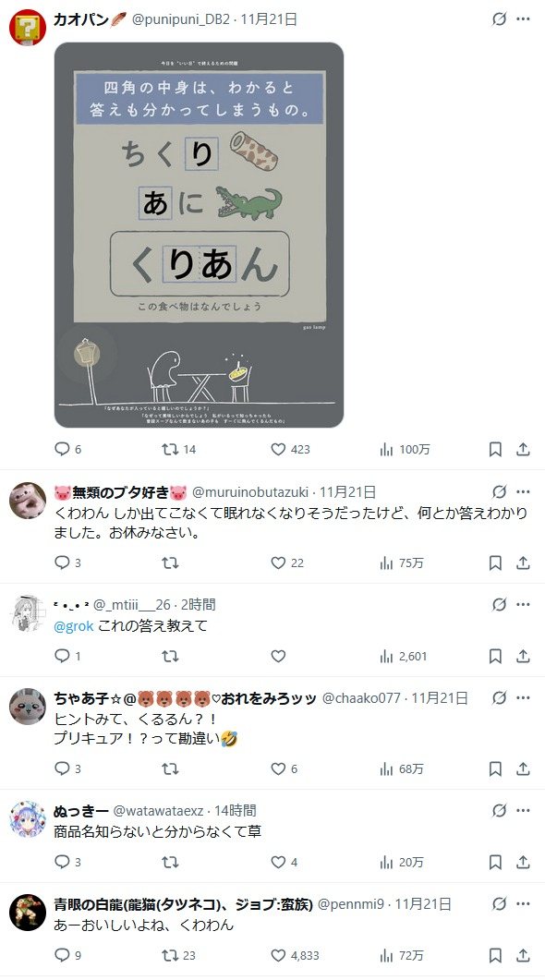Click the @grok mention link
Viewport: 545px width, 980px height.
click(74, 625)
